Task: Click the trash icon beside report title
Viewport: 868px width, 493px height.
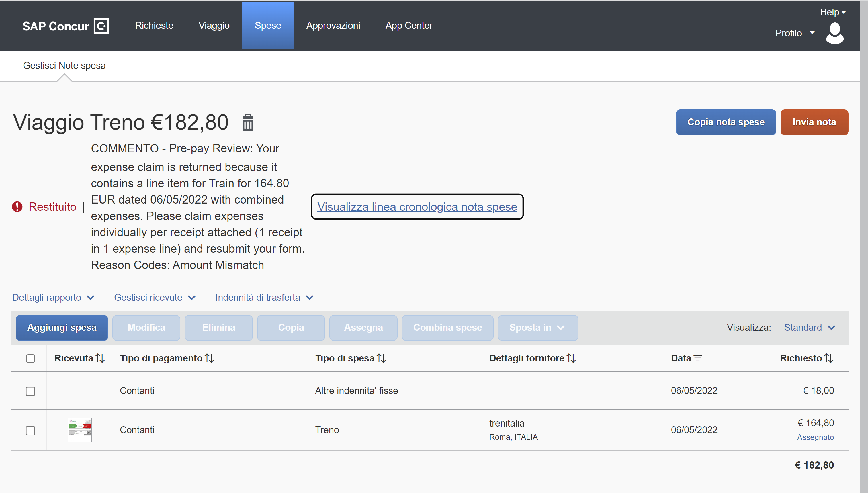Action: [x=247, y=122]
